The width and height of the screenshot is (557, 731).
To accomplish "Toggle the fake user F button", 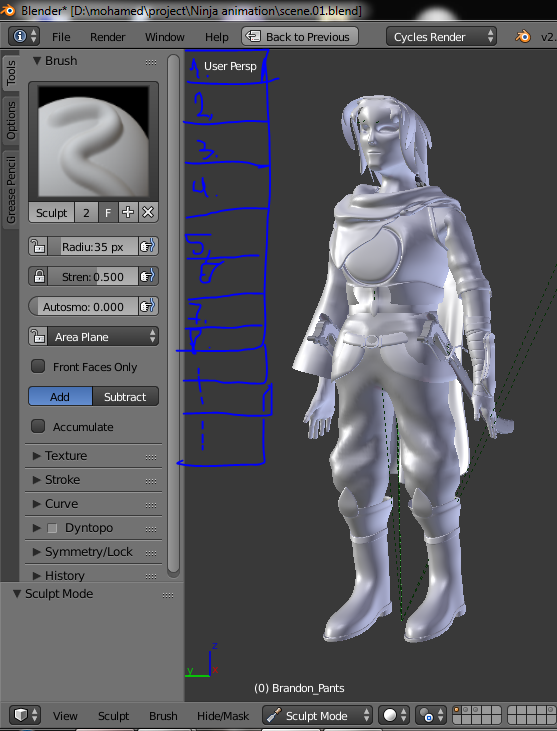I will (108, 213).
